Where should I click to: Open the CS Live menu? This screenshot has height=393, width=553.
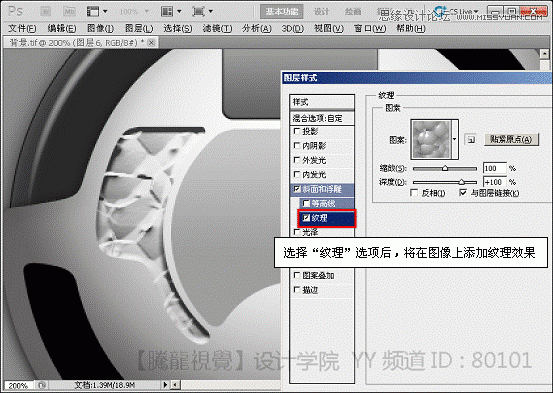[457, 11]
